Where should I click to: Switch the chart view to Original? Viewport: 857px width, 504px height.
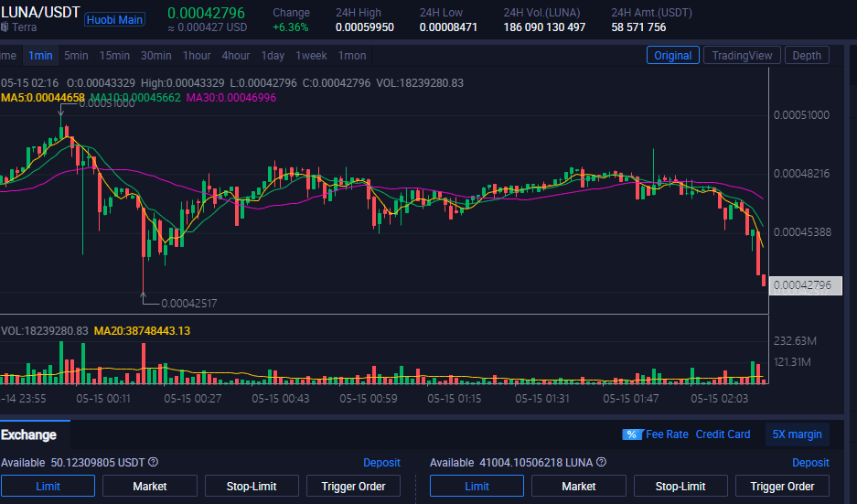point(672,56)
